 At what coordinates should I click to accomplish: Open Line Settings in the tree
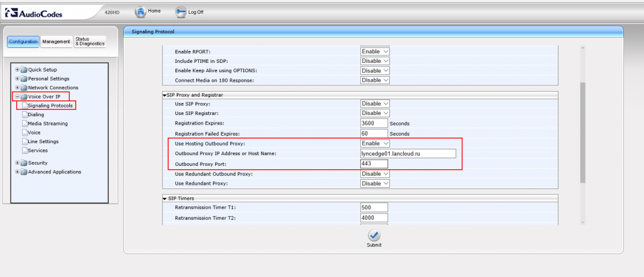coord(43,141)
